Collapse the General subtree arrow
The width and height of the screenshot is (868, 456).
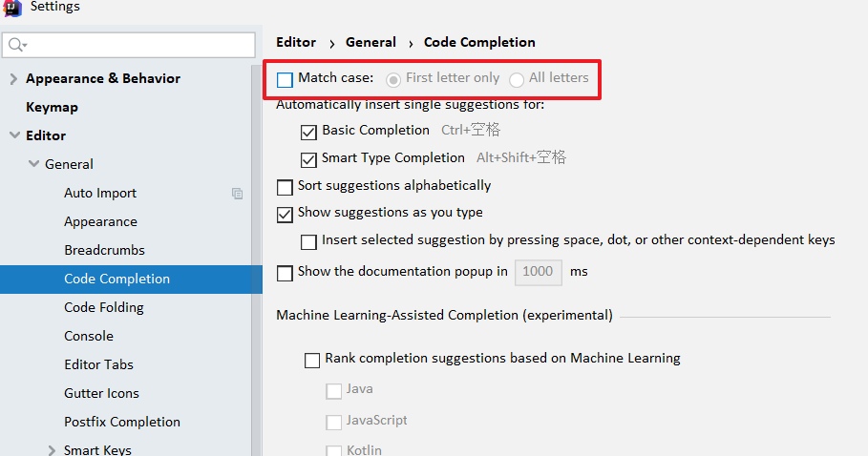33,164
